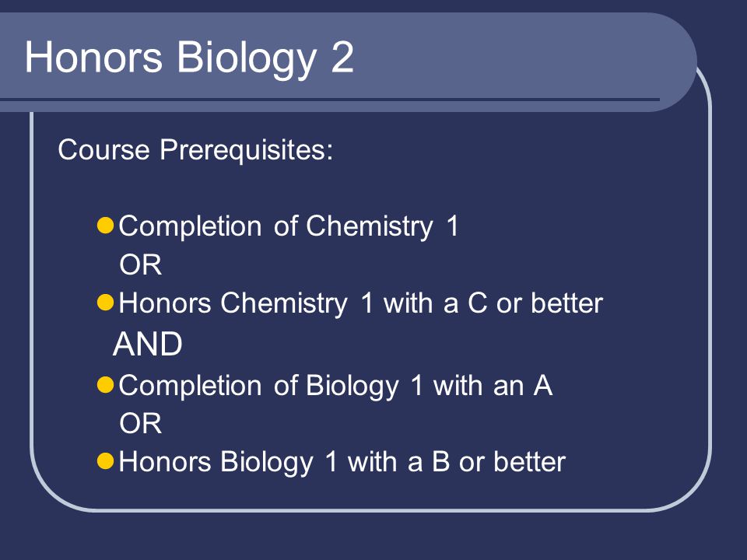Image resolution: width=747 pixels, height=560 pixels.
Task: Click the bullet beside Honors Chemistry 1
Action: click(105, 303)
